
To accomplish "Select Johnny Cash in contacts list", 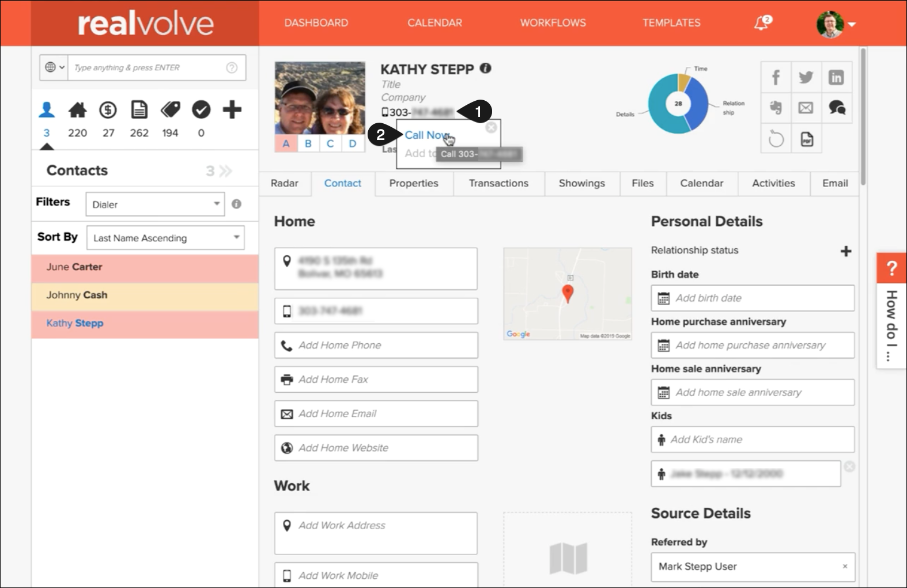I will point(77,295).
